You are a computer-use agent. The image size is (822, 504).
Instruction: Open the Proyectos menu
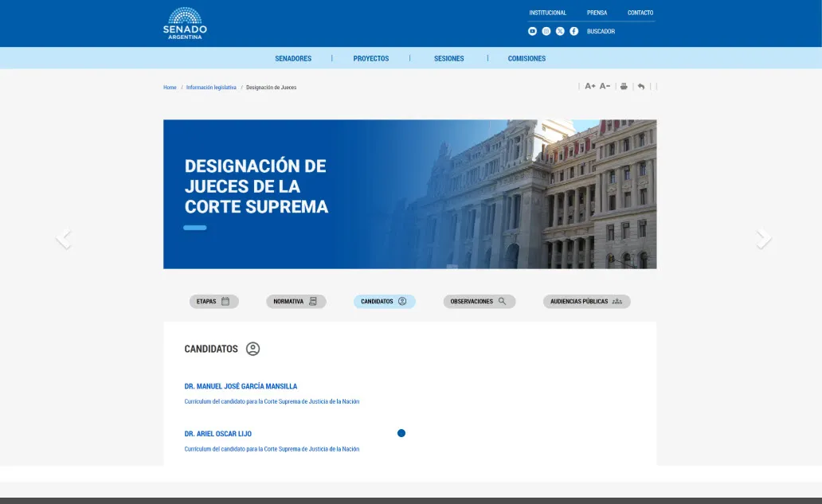(x=371, y=58)
